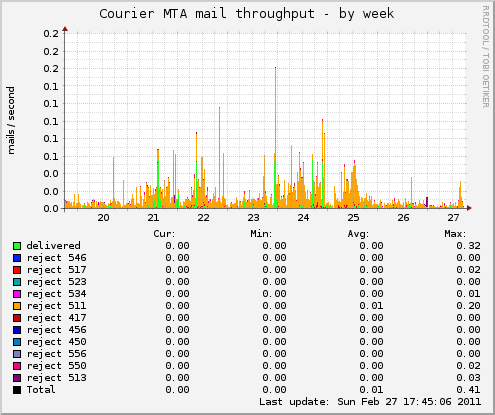Click the orange reject 511 swatch
The image size is (495, 415).
tap(17, 306)
